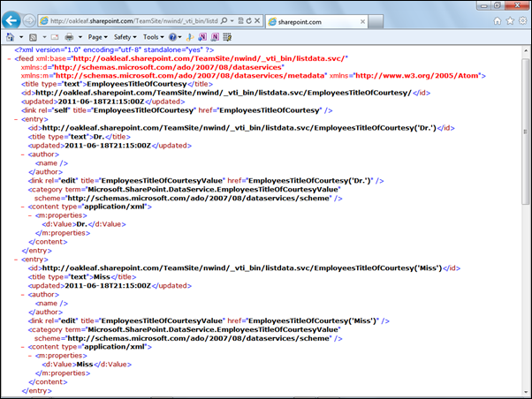Open the browser Home page icon at top right
The width and height of the screenshot is (532, 399).
[498, 21]
